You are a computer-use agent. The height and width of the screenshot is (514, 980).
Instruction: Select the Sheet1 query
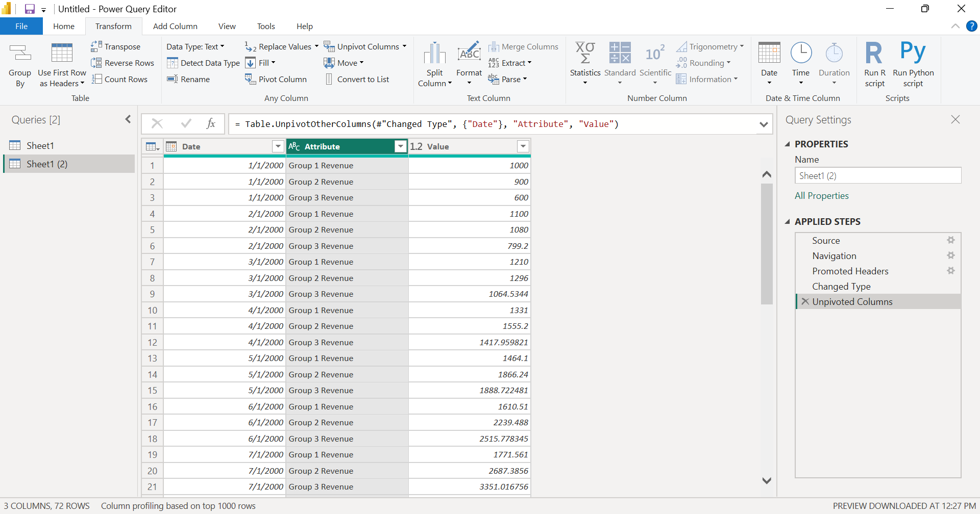coord(69,145)
